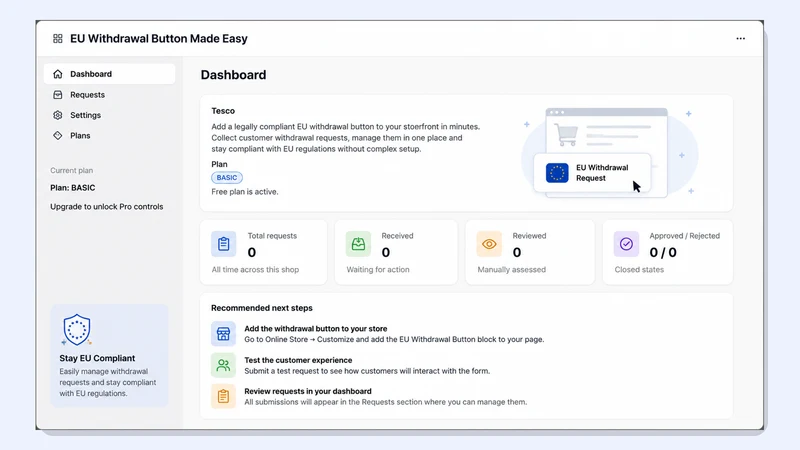Screen dimensions: 800x450
Task: Click the Total requests clipboard icon
Action: 223,244
